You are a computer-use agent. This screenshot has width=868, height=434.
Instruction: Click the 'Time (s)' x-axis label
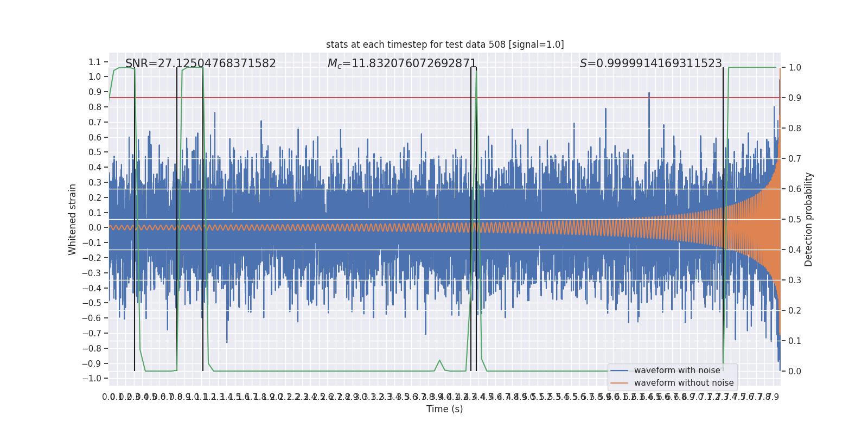point(444,409)
